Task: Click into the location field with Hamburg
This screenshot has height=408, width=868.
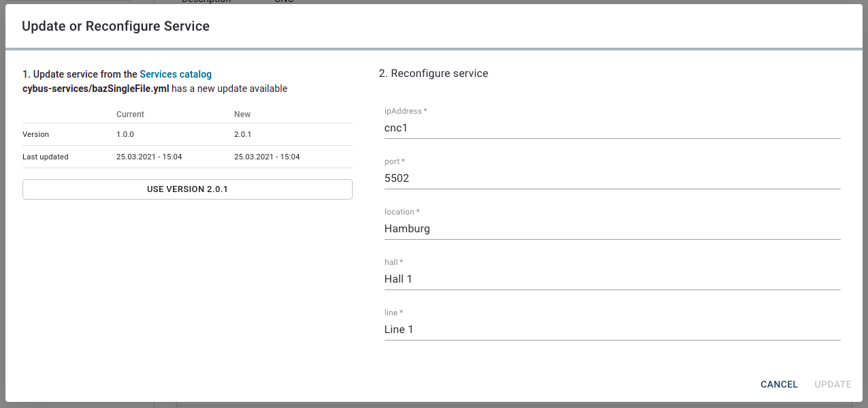Action: [x=611, y=229]
